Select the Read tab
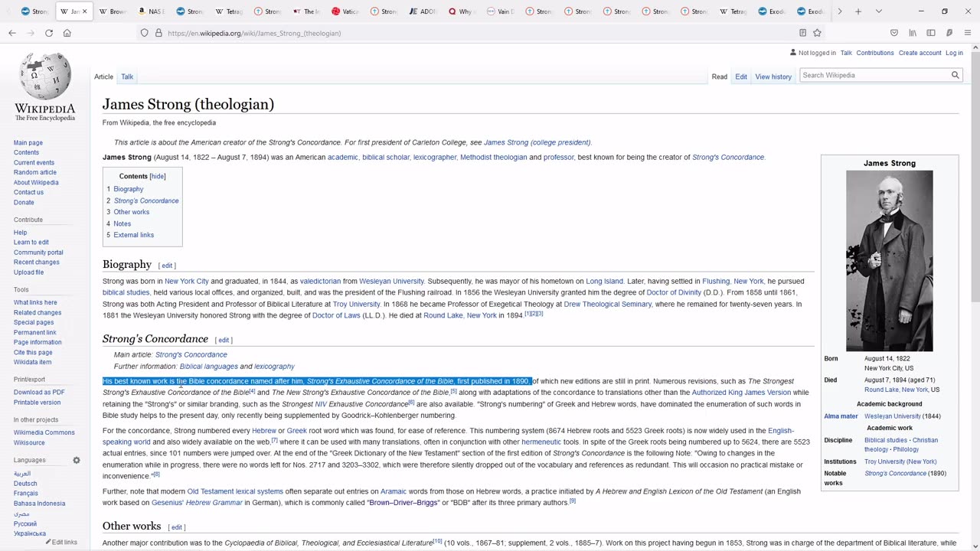 720,77
